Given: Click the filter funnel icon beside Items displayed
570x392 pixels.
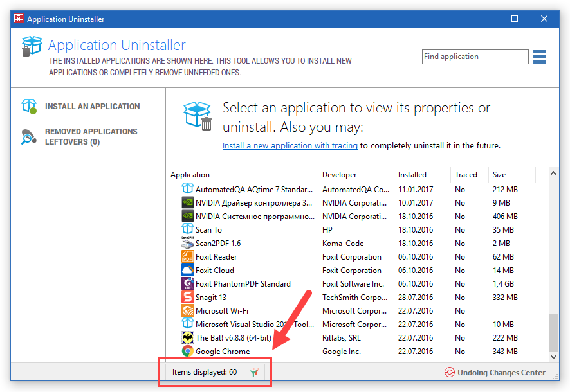Looking at the screenshot, I should pyautogui.click(x=255, y=371).
